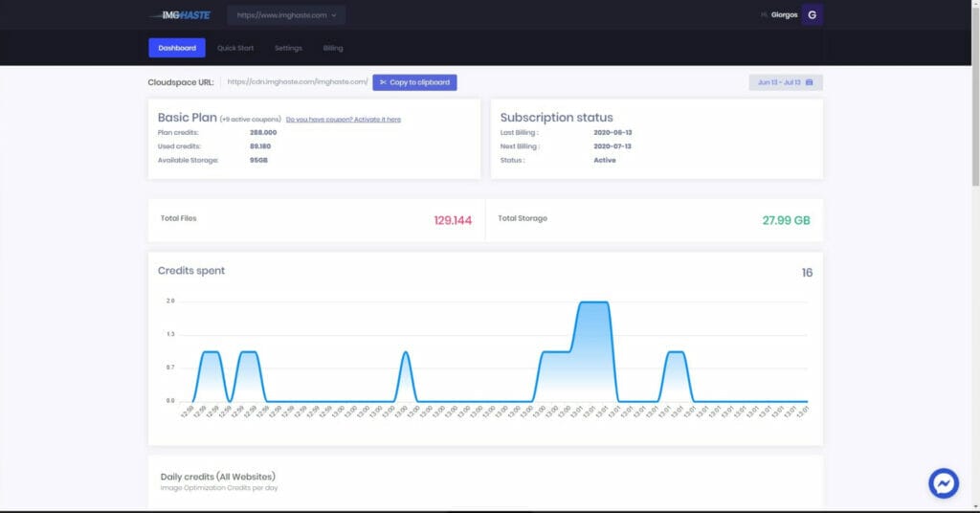Viewport: 980px width, 513px height.
Task: Click the tallest peak in Credits spent chart
Action: pyautogui.click(x=594, y=303)
